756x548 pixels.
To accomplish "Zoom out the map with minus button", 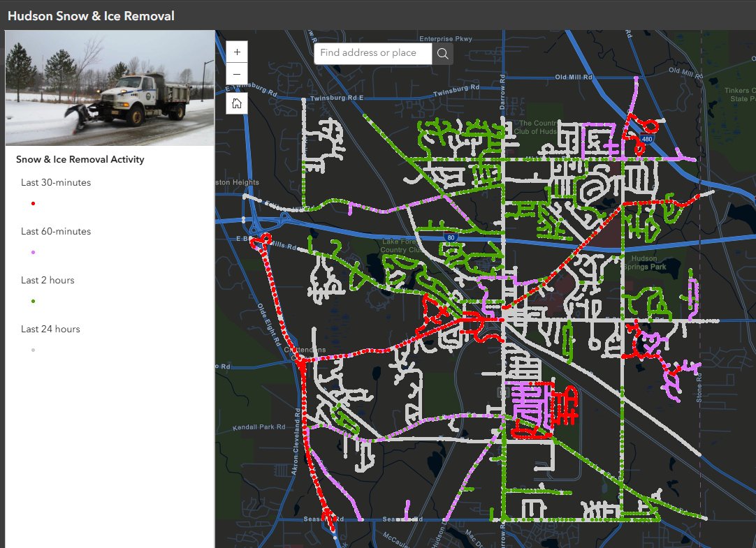I will pos(237,74).
